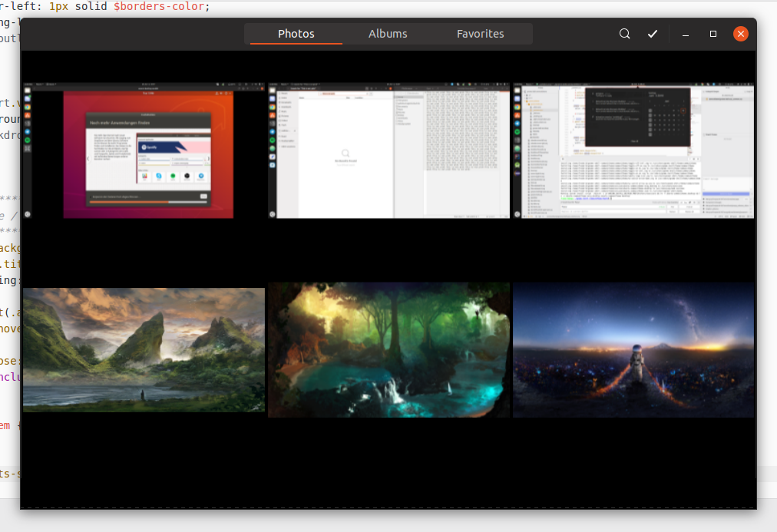777x532 pixels.
Task: Maximize the Photos window
Action: tap(713, 34)
